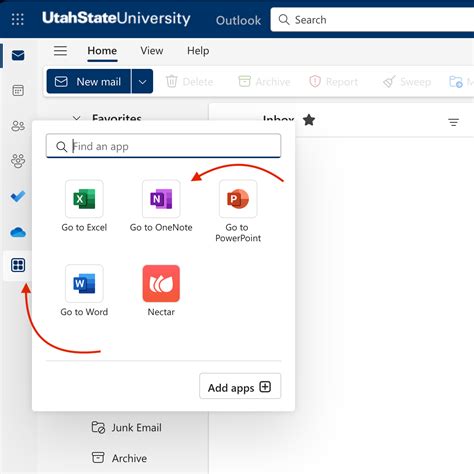Image resolution: width=474 pixels, height=474 pixels.
Task: Click the Archive toolbar button
Action: pos(264,82)
